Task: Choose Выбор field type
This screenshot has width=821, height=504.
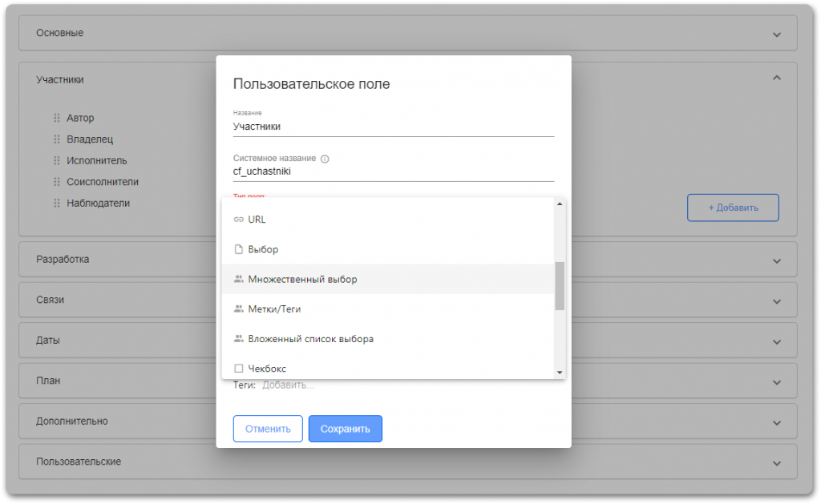Action: 388,249
